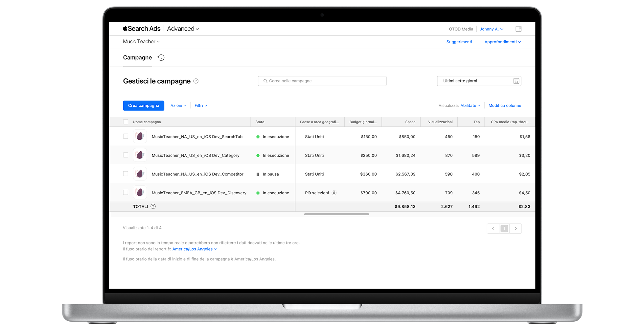The height and width of the screenshot is (336, 644).
Task: Open the Filtri dropdown
Action: tap(201, 105)
